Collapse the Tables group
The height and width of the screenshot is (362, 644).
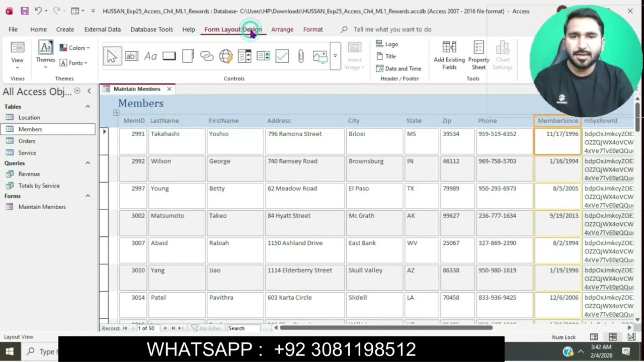coord(88,107)
